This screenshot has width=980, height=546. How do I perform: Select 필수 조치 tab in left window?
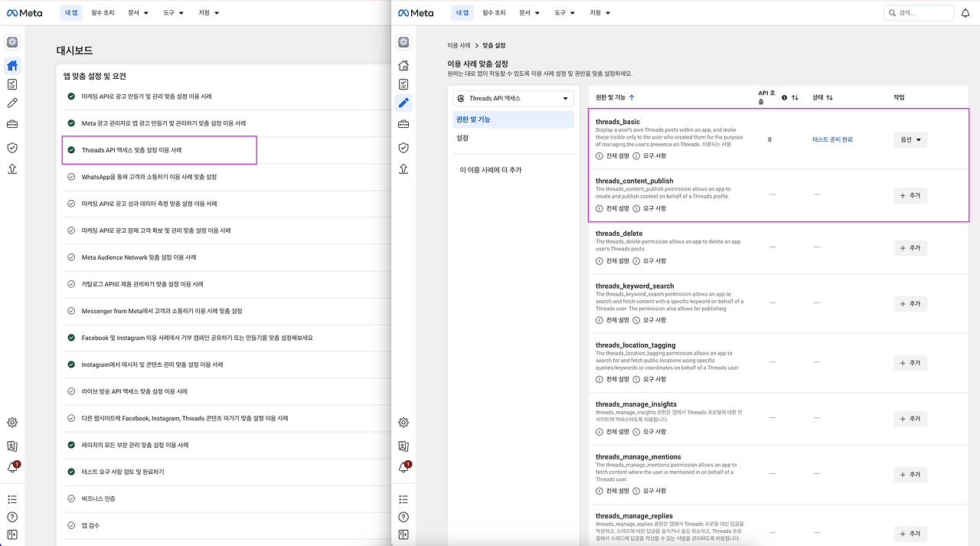click(x=102, y=13)
